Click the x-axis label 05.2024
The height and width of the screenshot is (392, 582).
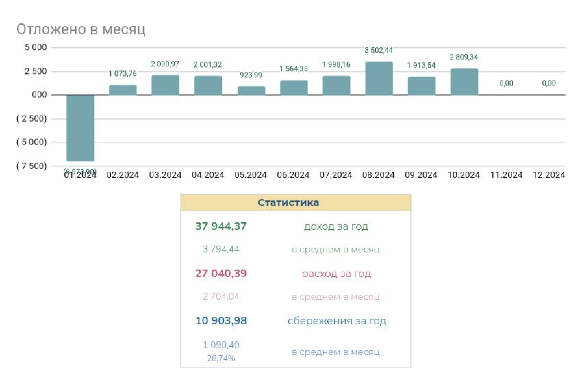pos(251,175)
